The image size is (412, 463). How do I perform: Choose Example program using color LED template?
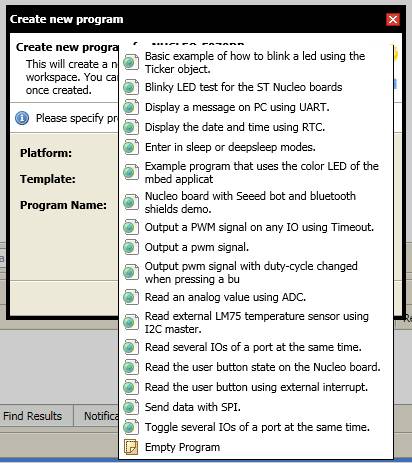256,172
